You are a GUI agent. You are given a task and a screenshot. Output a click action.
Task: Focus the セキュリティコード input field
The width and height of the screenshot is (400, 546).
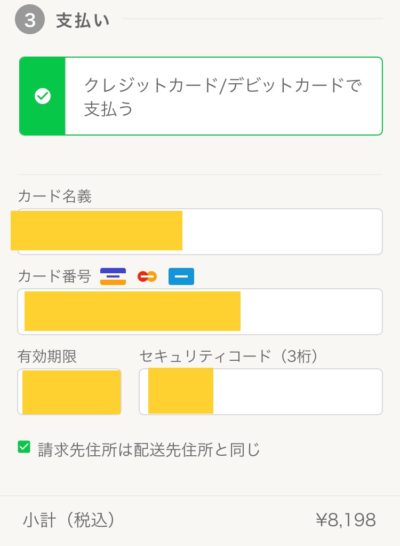[x=261, y=391]
